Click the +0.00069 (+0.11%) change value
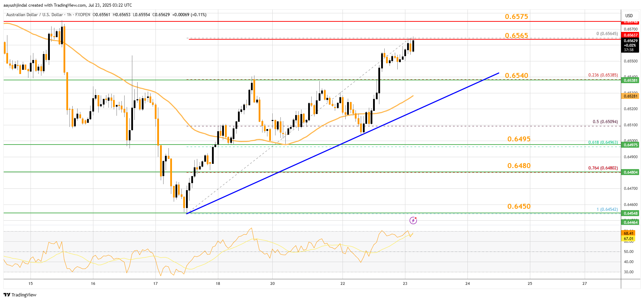This screenshot has width=644, height=301. point(189,15)
